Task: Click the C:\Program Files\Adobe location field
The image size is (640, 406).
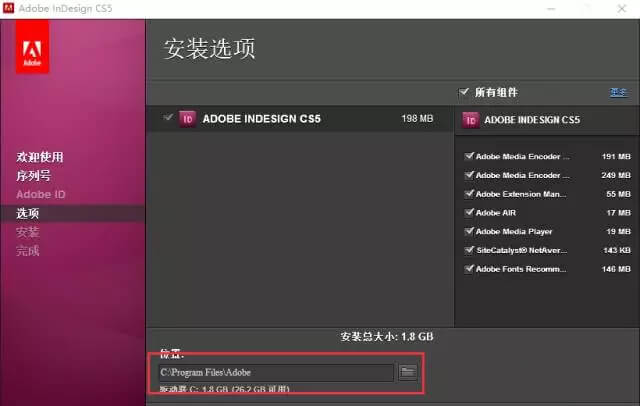Action: point(276,372)
